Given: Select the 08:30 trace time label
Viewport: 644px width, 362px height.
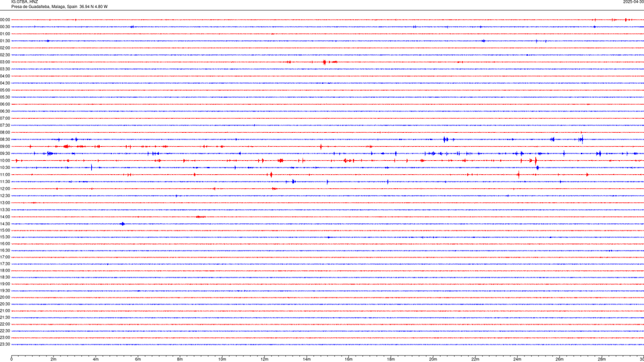Looking at the screenshot, I should coord(5,139).
